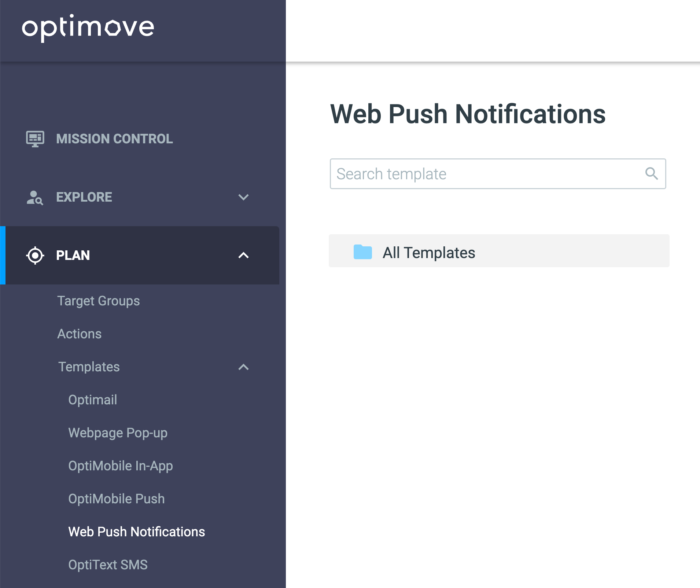Viewport: 700px width, 588px height.
Task: Open OptiText SMS templates
Action: (108, 565)
